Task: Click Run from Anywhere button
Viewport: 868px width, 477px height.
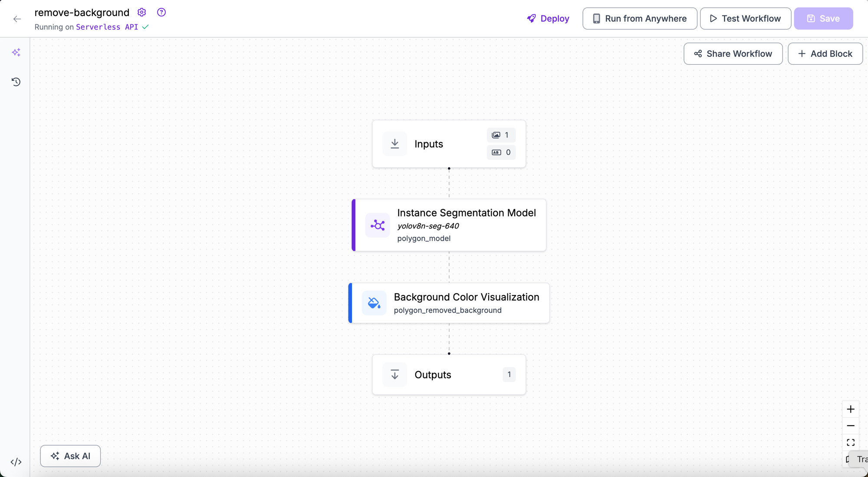Action: click(640, 19)
